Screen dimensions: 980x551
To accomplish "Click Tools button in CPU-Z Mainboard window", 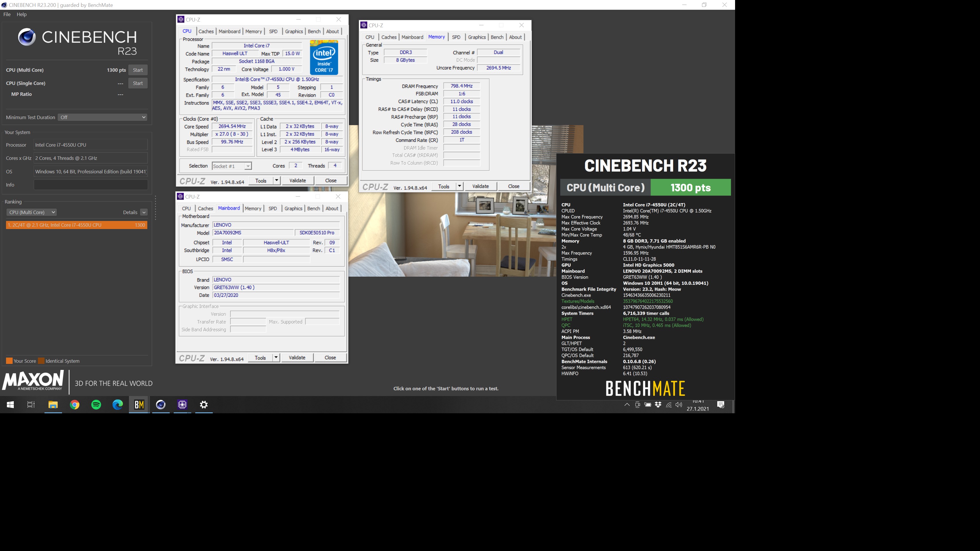I will (260, 358).
